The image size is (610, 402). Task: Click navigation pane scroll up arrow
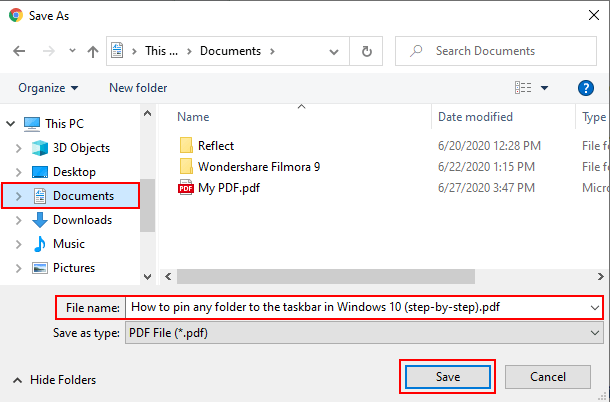pyautogui.click(x=147, y=114)
